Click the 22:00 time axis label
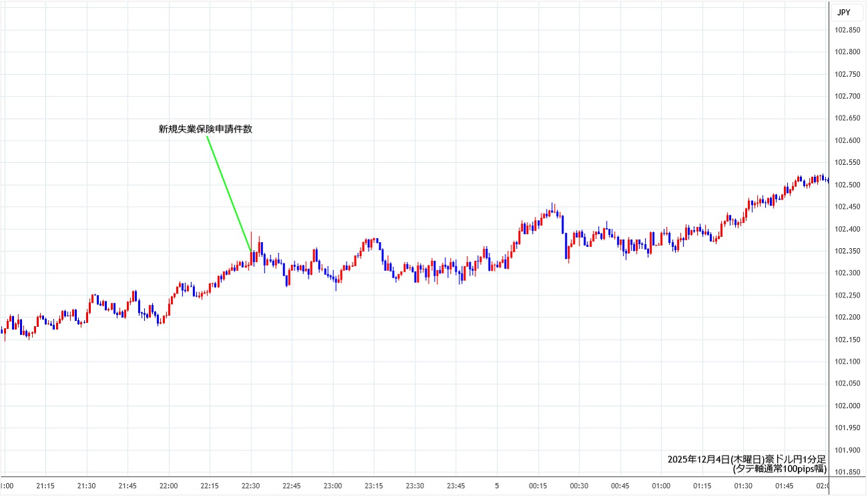The height and width of the screenshot is (497, 868). coord(169,486)
